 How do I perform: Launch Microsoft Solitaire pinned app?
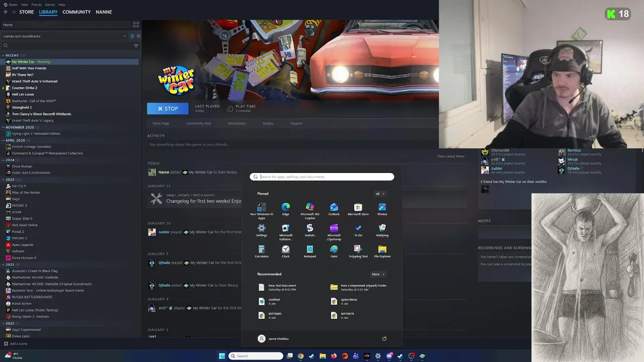pyautogui.click(x=286, y=232)
